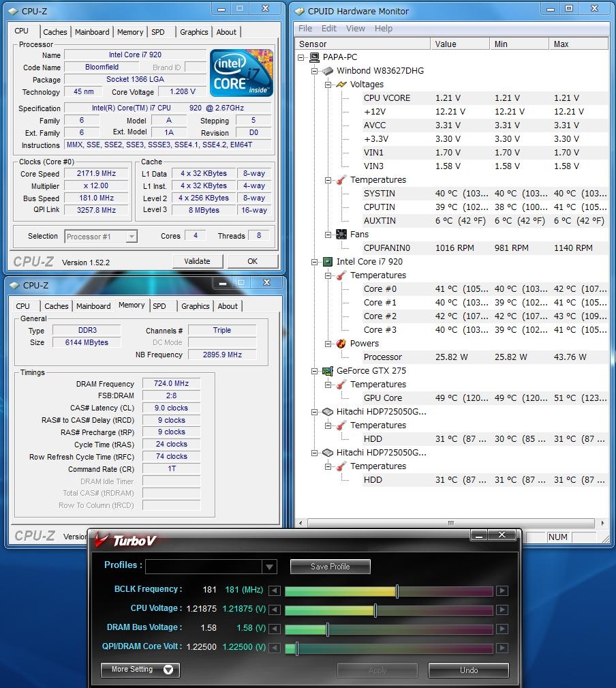Viewport: 616px width, 688px height.
Task: Increase BCLK Frequency with right arrow
Action: click(502, 590)
